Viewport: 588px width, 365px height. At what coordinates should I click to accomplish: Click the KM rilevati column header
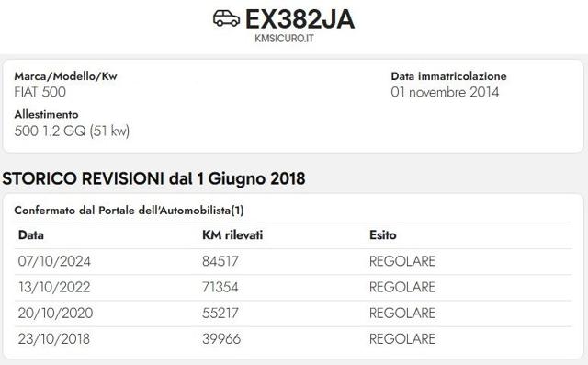tap(232, 235)
